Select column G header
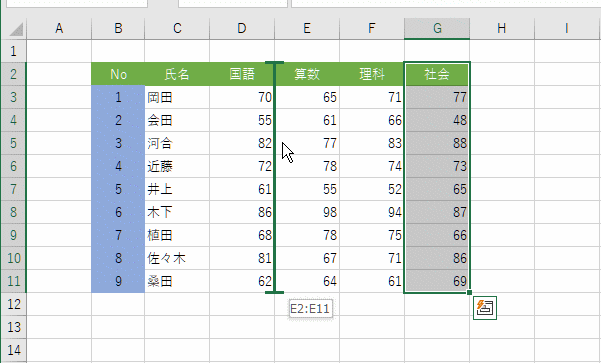 pyautogui.click(x=437, y=28)
